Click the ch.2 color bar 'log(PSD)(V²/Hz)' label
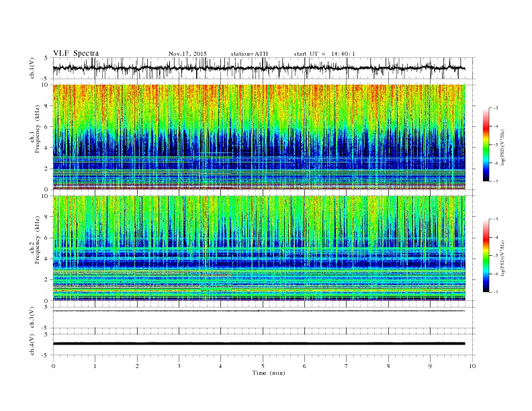The image size is (532, 411). (x=504, y=258)
